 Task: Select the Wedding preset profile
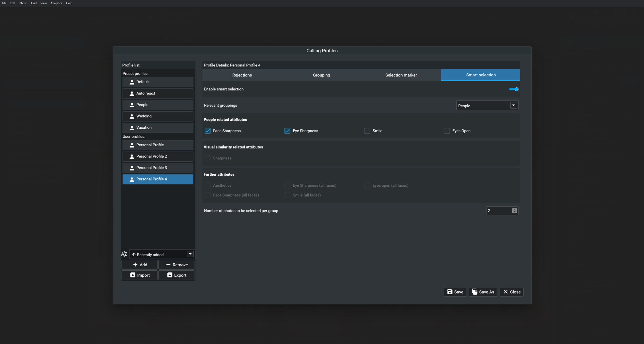(158, 116)
